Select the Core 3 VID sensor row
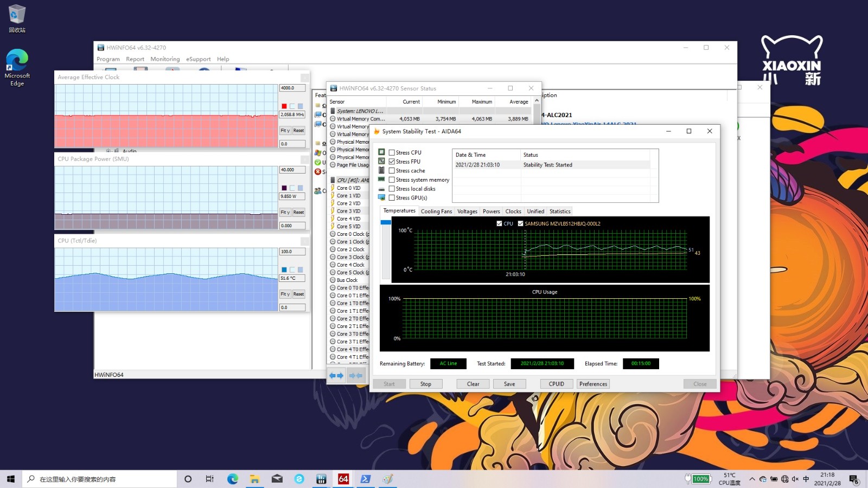868x488 pixels. coord(349,211)
